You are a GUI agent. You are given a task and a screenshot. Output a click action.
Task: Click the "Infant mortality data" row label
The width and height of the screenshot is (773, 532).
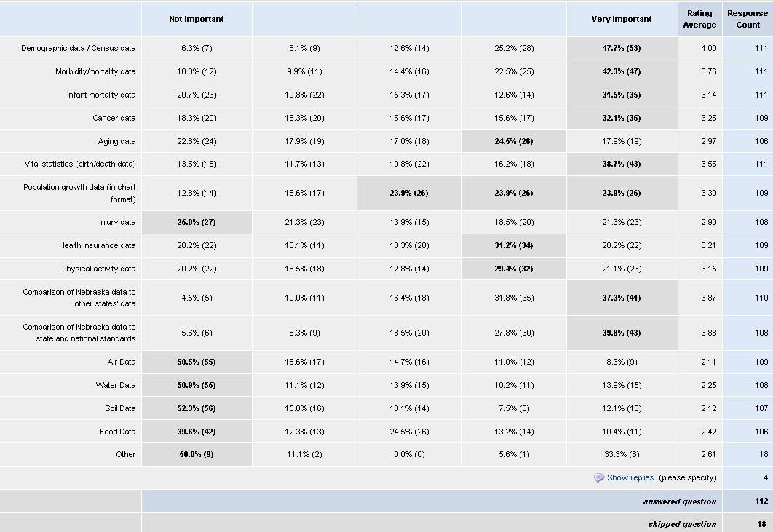click(x=101, y=95)
